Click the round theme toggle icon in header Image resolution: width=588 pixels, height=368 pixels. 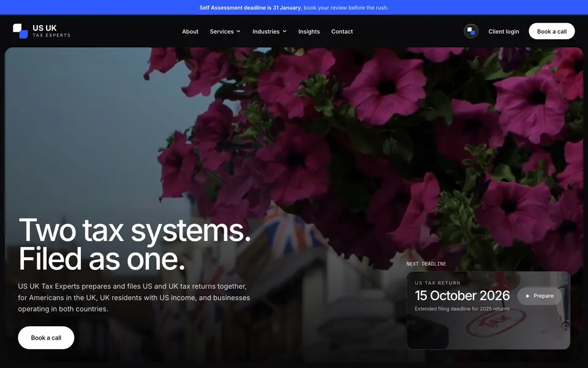(x=471, y=31)
